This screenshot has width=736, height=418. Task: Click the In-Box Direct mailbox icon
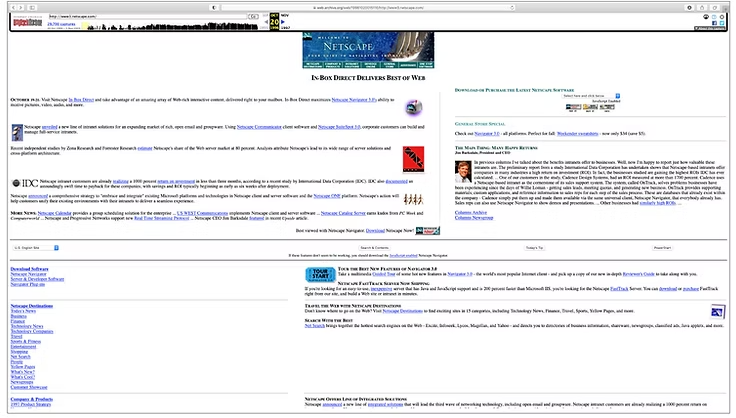pos(414,107)
